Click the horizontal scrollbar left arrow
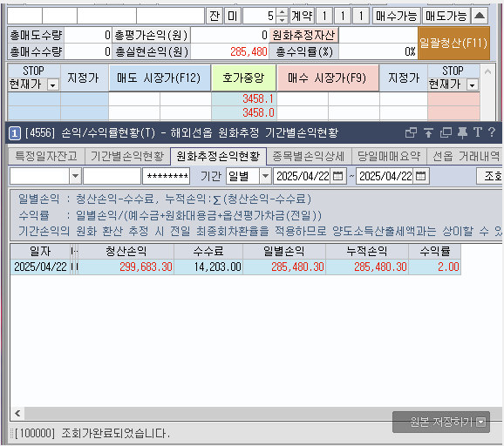Image resolution: width=504 pixels, height=446 pixels. pos(17,413)
